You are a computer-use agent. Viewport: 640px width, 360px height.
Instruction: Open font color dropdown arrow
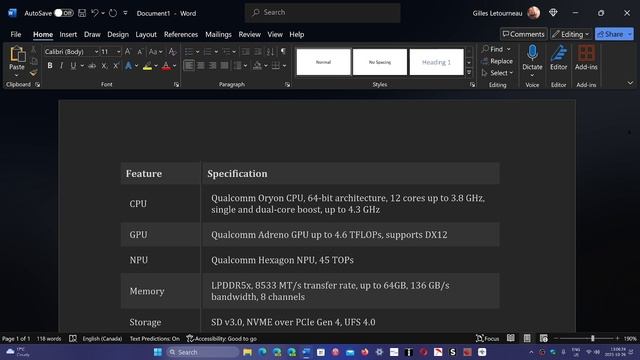[175, 66]
